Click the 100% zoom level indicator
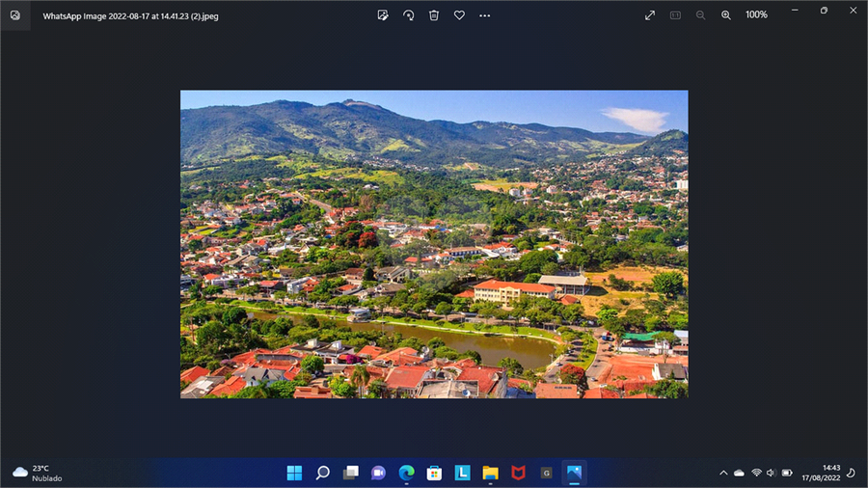 (x=756, y=14)
